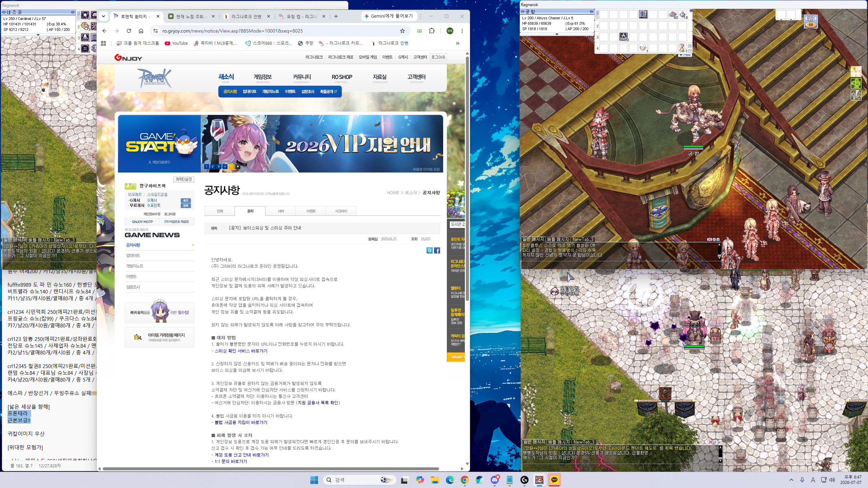Viewport: 868px width, 488px height.
Task: Click the Windows taskbar search box
Action: coord(359,480)
